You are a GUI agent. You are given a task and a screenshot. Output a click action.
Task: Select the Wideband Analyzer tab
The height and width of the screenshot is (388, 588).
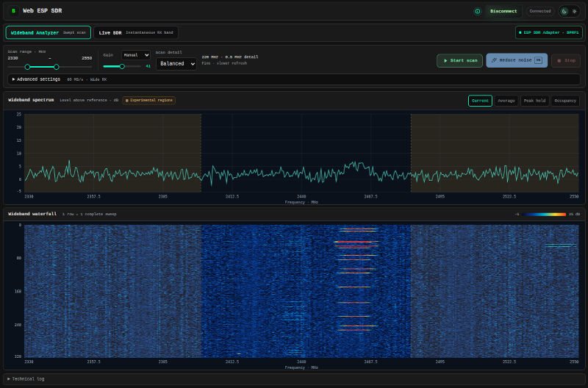point(48,32)
